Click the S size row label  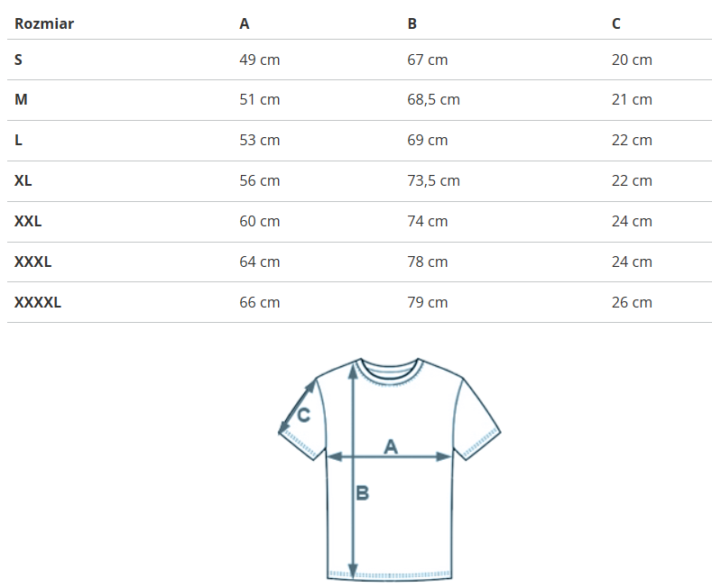[19, 60]
